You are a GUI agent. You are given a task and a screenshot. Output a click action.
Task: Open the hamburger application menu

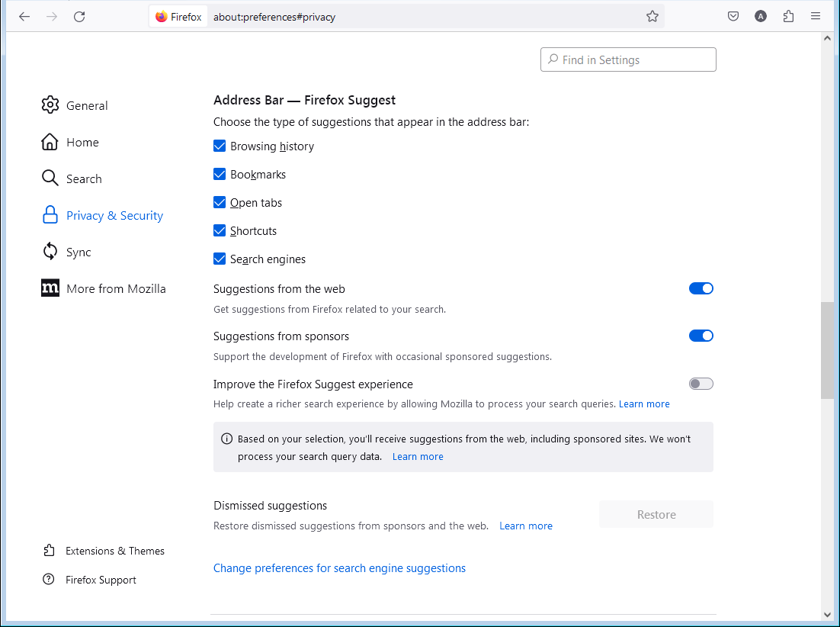point(816,16)
